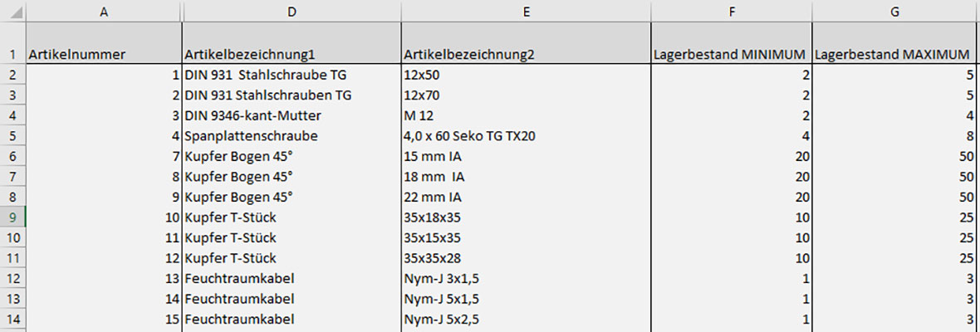The image size is (980, 332).
Task: Select row 14 header
Action: coord(12,319)
